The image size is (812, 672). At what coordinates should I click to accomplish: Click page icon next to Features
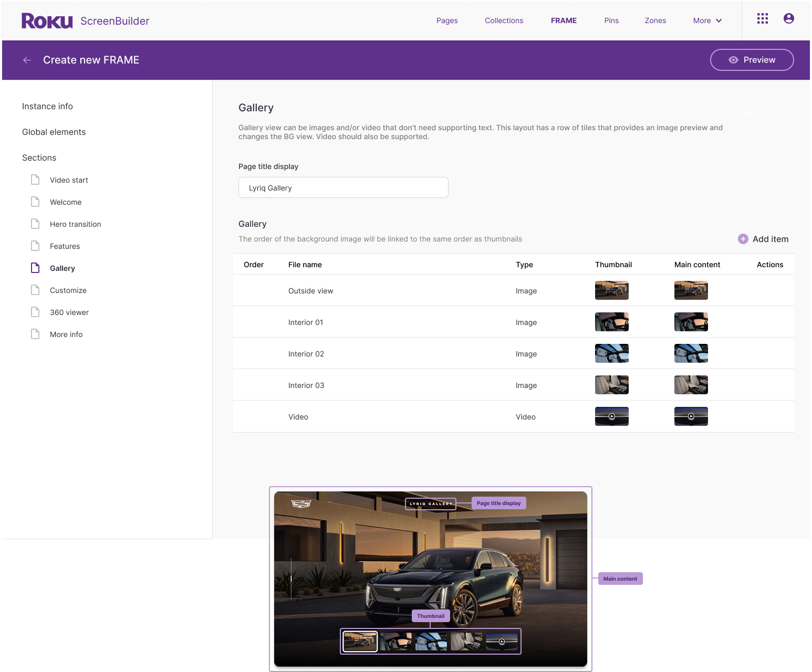pos(35,246)
